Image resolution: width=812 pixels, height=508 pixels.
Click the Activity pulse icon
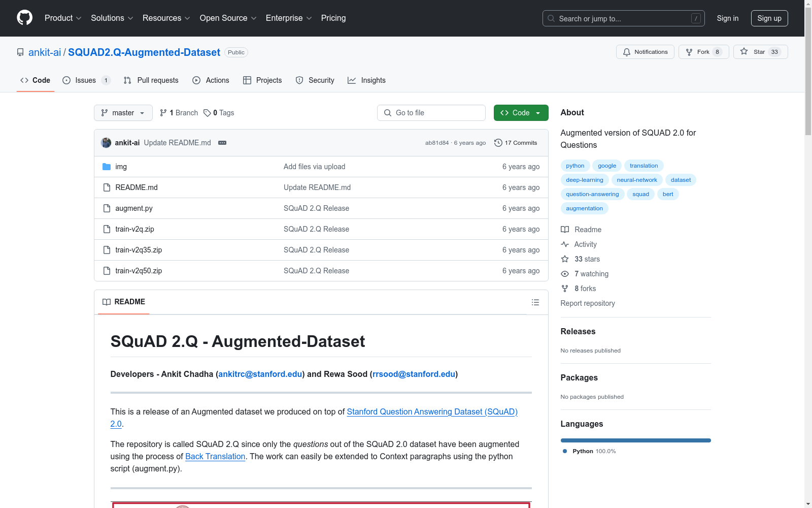[565, 244]
